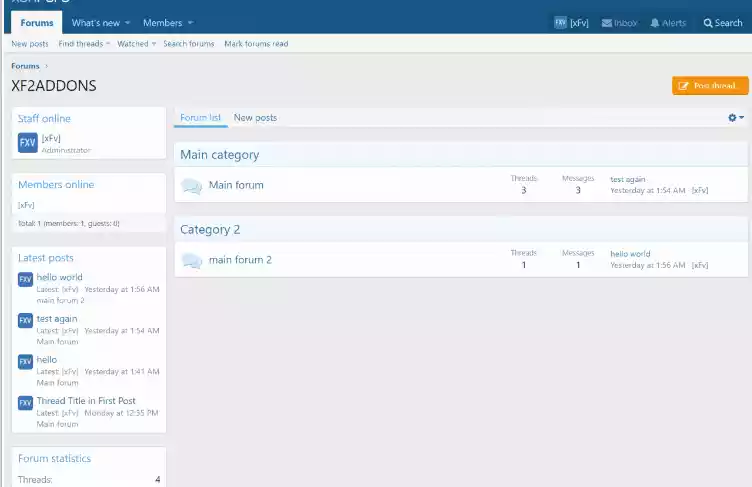Open Category 2 heading

tap(210, 230)
